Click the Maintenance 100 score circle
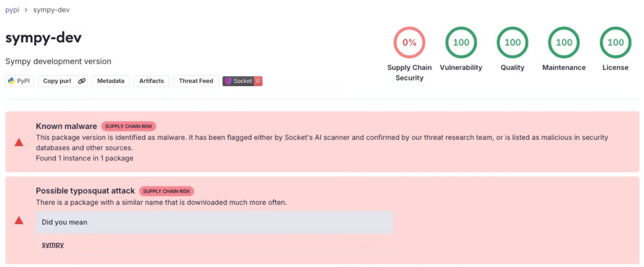This screenshot has height=267, width=644. pos(564,43)
